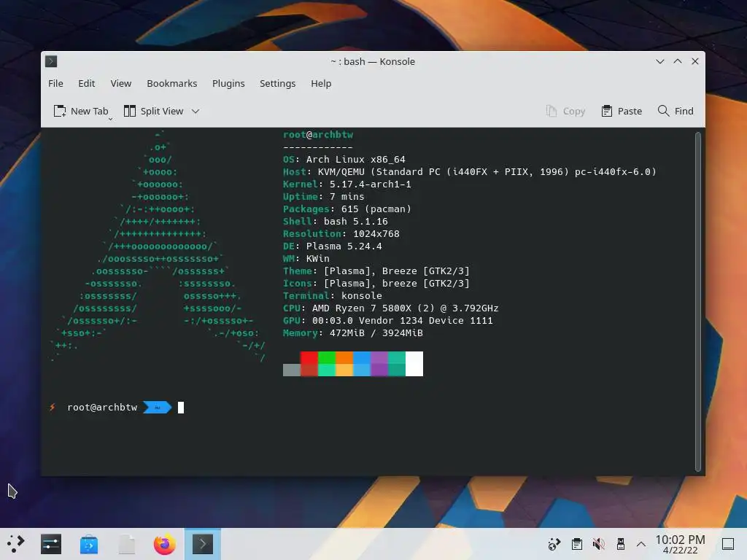Click the 'CPU: AMD Ryzen 7 5800X' line

coord(391,308)
